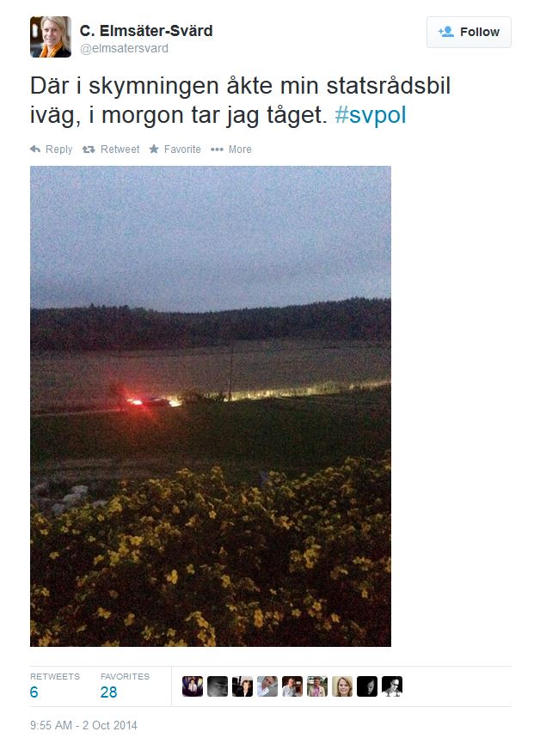
Task: Enlarge the dusk field photo
Action: (x=211, y=406)
